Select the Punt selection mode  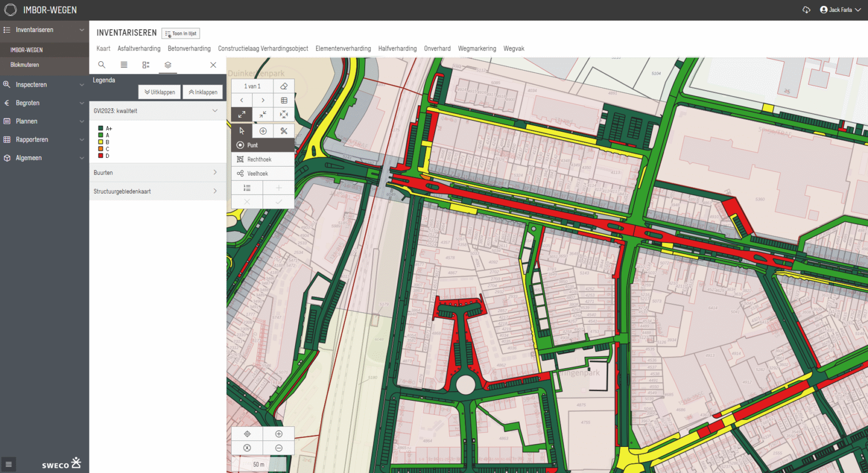[x=263, y=145]
